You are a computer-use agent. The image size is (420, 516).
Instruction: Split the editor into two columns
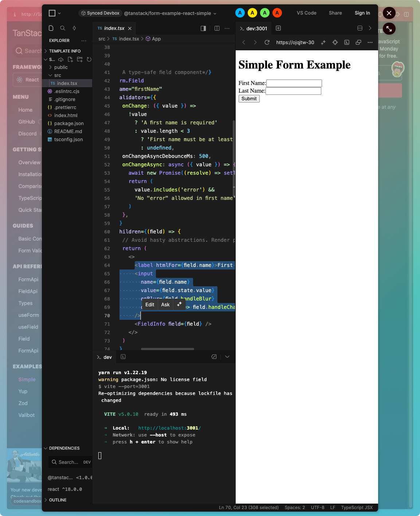(x=217, y=28)
